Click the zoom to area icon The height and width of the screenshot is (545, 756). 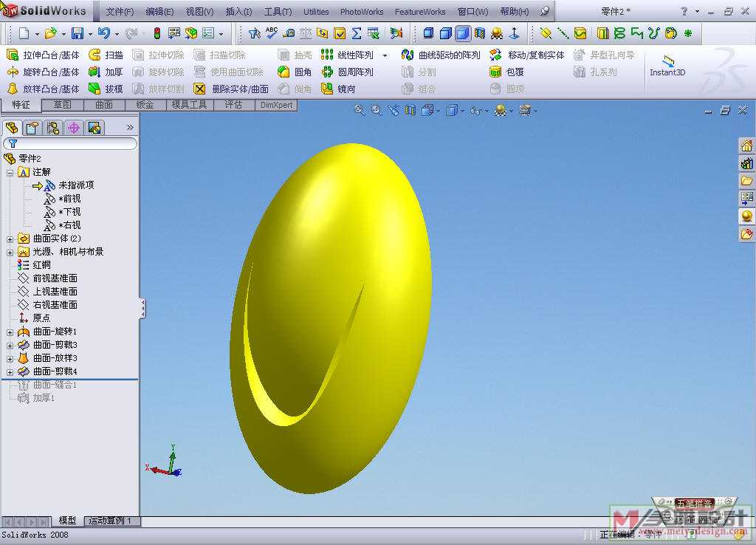click(377, 111)
